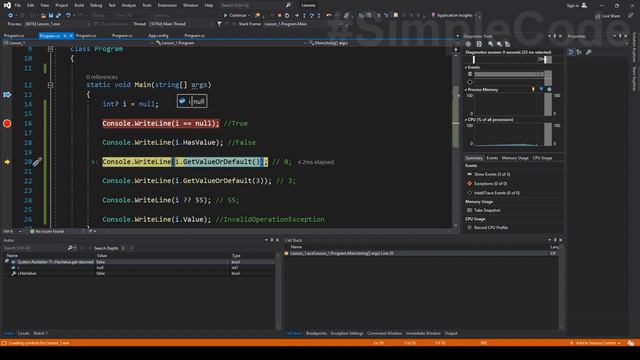Open the Help menu
The width and height of the screenshot is (640, 360).
(209, 5)
